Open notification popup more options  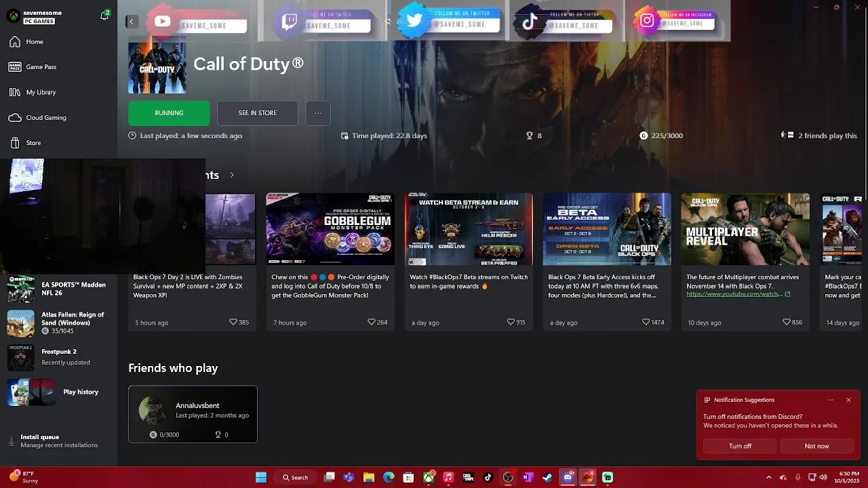830,400
